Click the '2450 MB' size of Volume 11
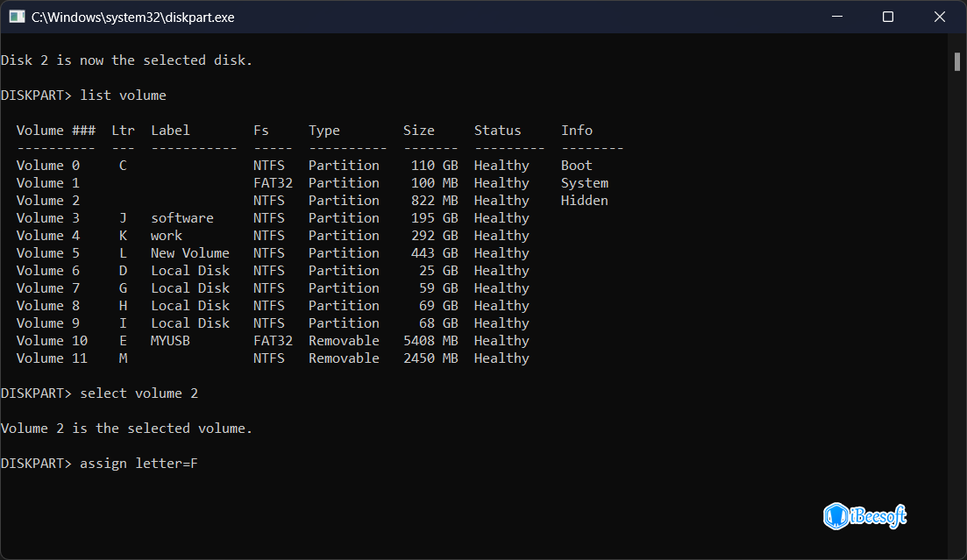This screenshot has width=967, height=560. pyautogui.click(x=430, y=358)
